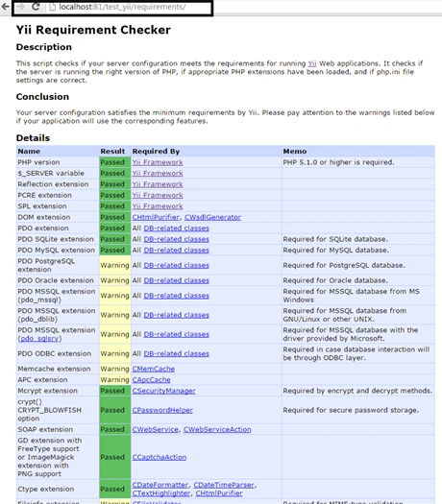This screenshot has width=442, height=504.
Task: Open Yii Framework link in PHP version row
Action: (158, 162)
